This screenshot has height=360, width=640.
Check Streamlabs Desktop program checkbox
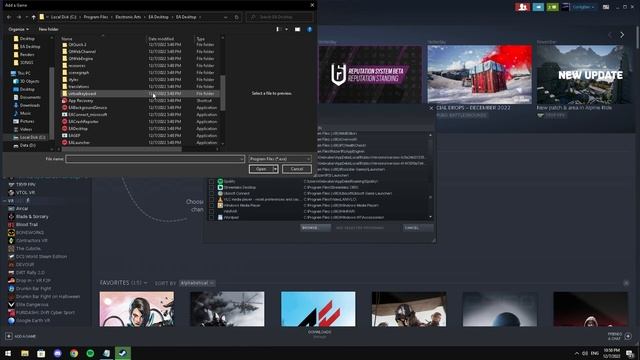coord(211,188)
